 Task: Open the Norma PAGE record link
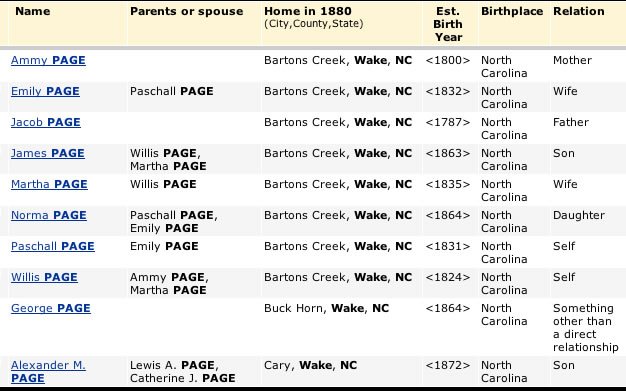(x=49, y=215)
